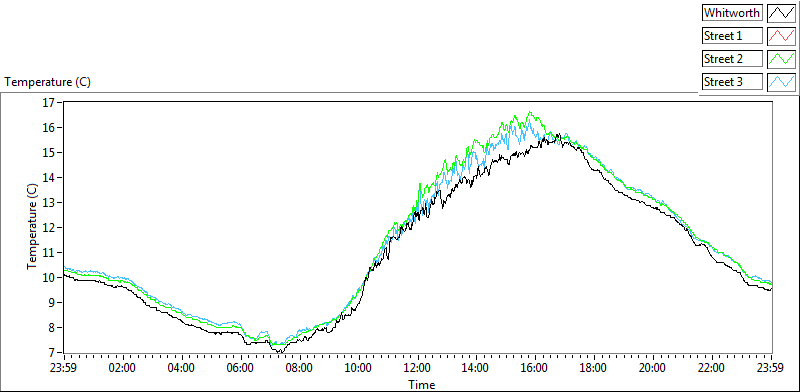This screenshot has height=392, width=800.
Task: Click the 11 value on the temperature axis
Action: coord(48,253)
